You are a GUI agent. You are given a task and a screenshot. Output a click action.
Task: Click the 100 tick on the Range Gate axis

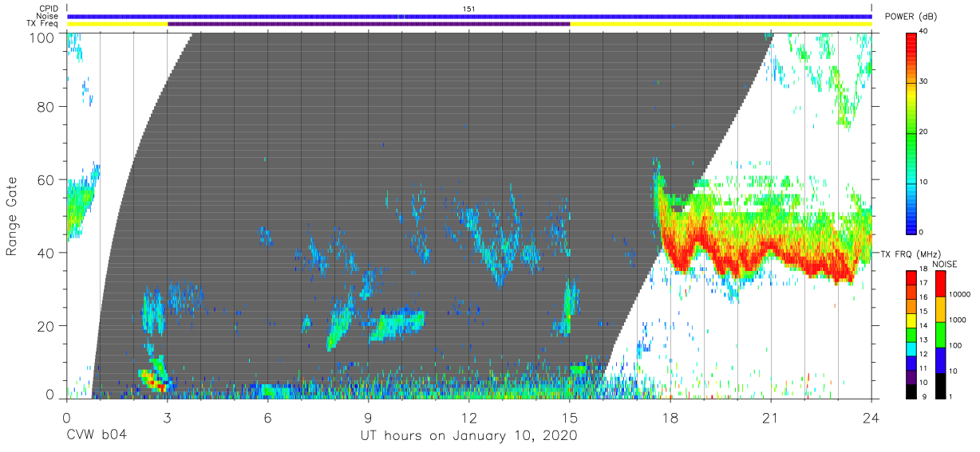[43, 38]
